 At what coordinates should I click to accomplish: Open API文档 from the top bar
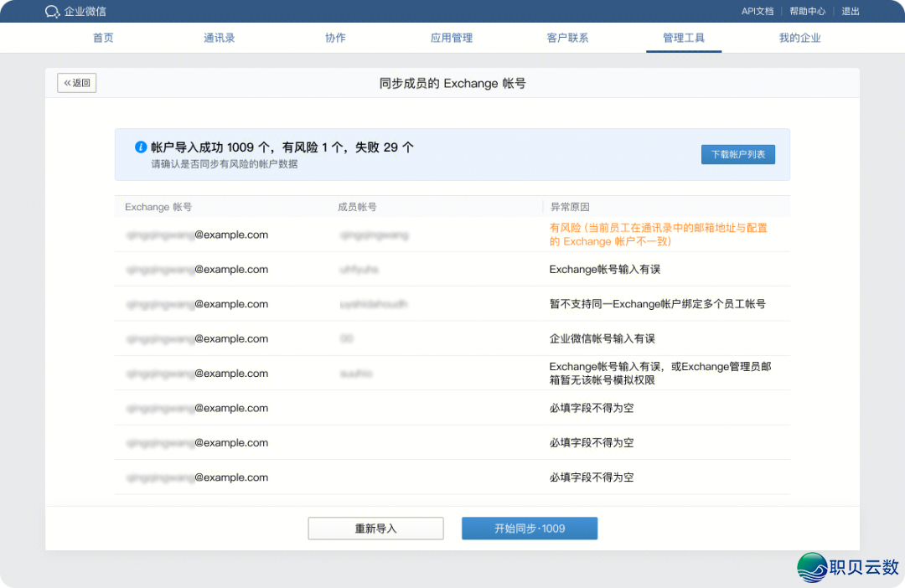[758, 11]
